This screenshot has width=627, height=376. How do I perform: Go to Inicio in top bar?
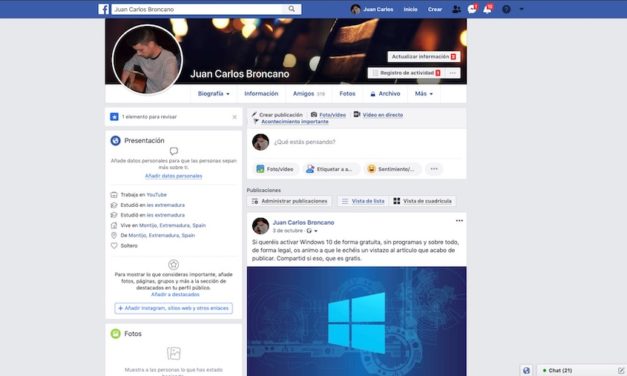[x=410, y=9]
